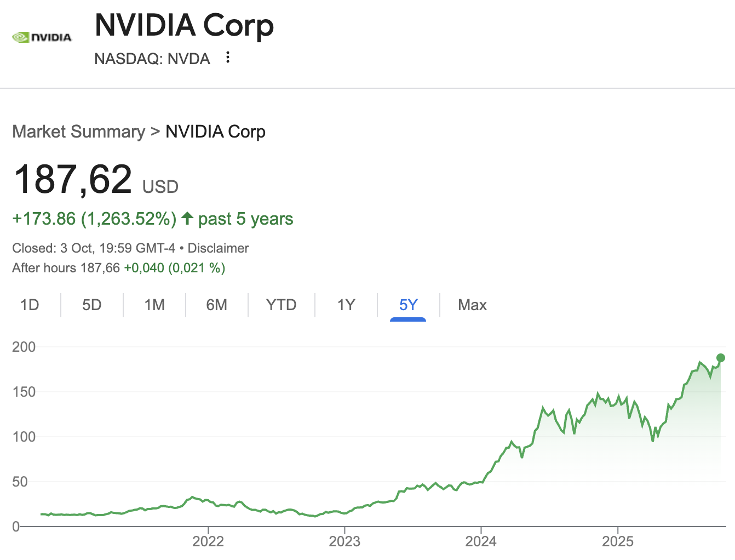735x560 pixels.
Task: Select the 1M time range
Action: click(154, 305)
